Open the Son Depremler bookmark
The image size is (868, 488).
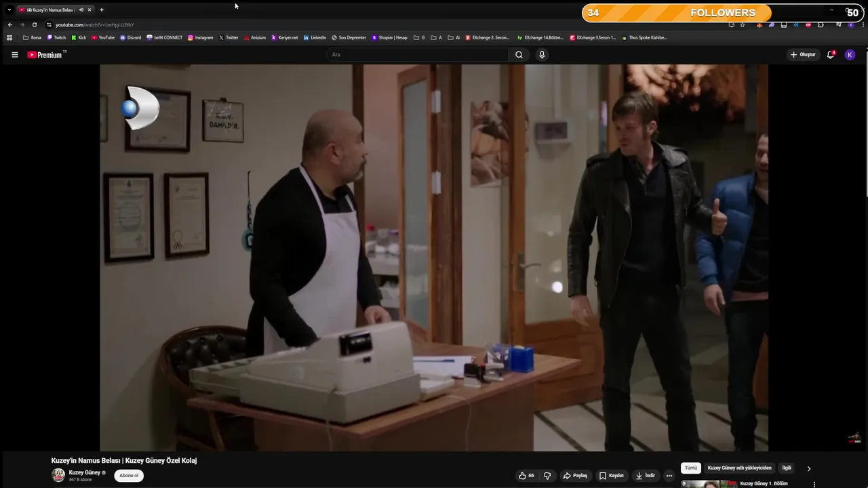349,38
